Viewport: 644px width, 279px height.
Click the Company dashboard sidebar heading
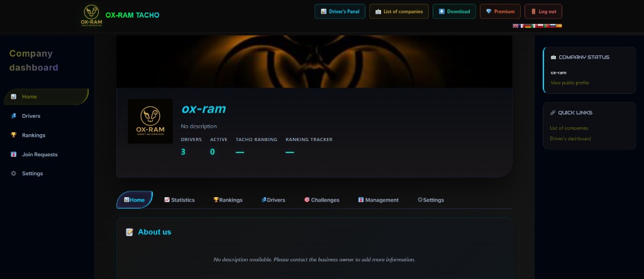[34, 60]
